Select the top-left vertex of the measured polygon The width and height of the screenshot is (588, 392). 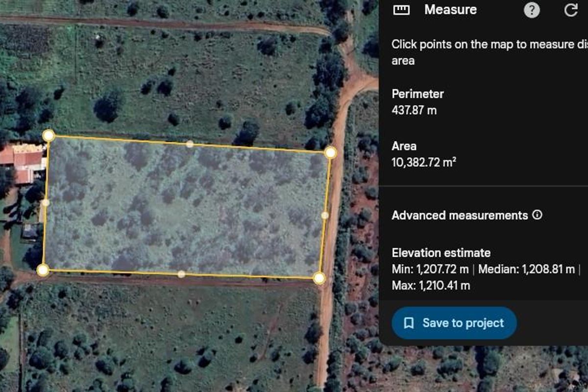(48, 135)
